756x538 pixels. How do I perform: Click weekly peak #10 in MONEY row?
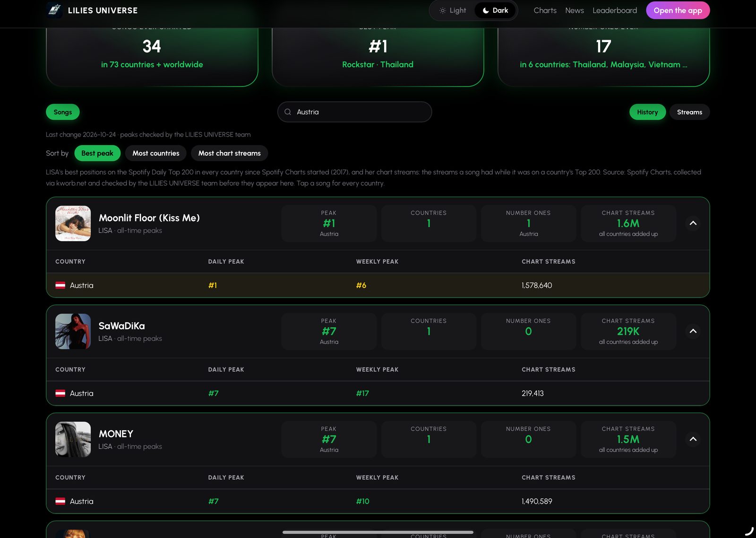362,502
